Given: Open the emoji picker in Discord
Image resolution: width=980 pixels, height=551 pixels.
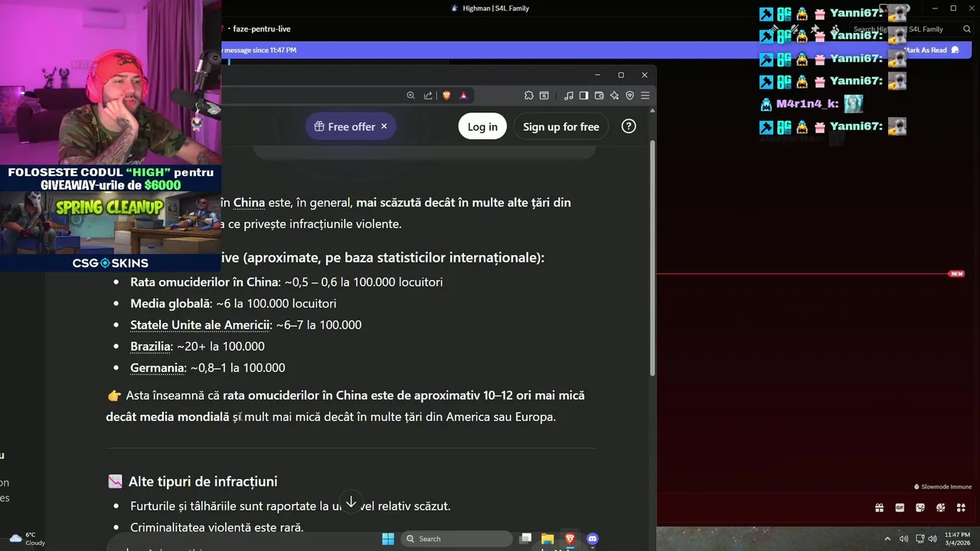Looking at the screenshot, I should click(941, 507).
